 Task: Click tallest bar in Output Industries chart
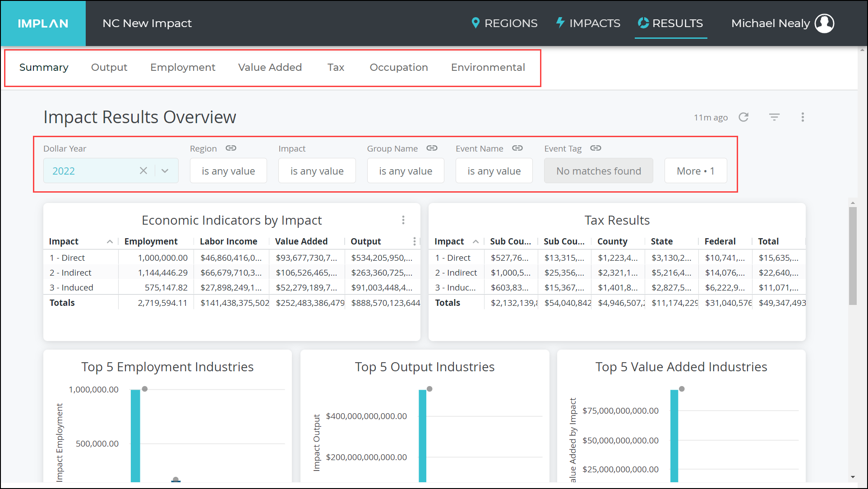pos(422,436)
